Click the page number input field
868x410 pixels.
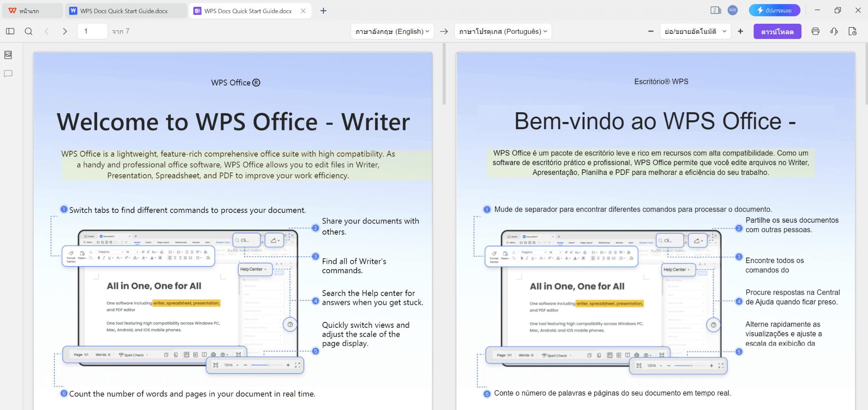pos(92,31)
